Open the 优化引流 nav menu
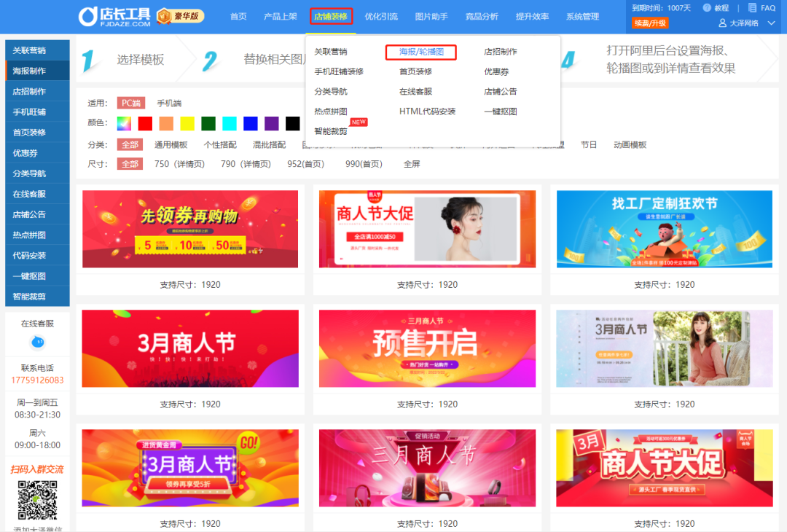787x532 pixels. pos(381,17)
